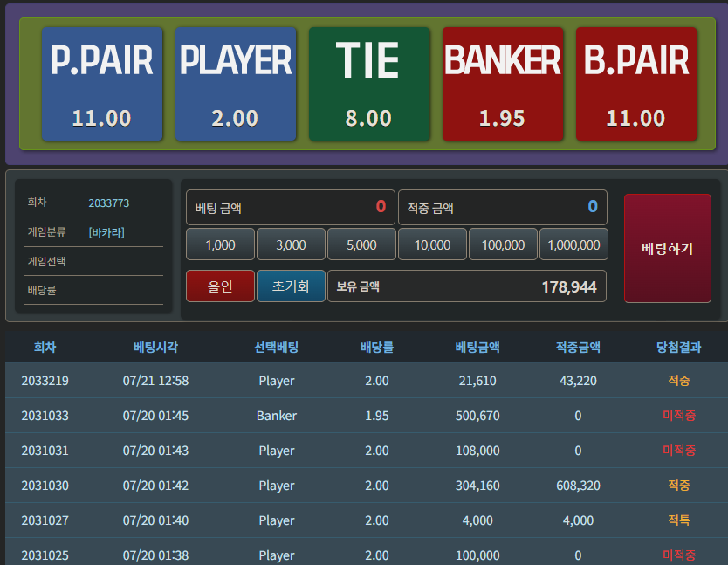The width and height of the screenshot is (728, 565).
Task: Click the 당첨결과 column header
Action: coord(679,347)
